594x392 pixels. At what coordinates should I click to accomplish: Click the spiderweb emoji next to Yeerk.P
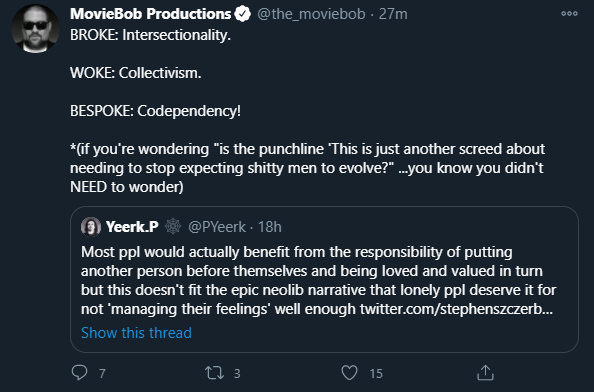click(173, 226)
